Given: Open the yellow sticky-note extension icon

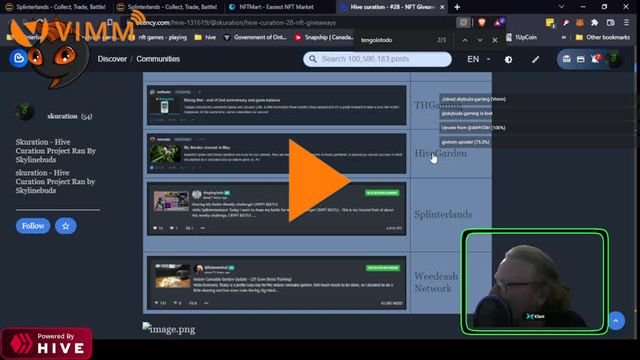Looking at the screenshot, I should [550, 23].
